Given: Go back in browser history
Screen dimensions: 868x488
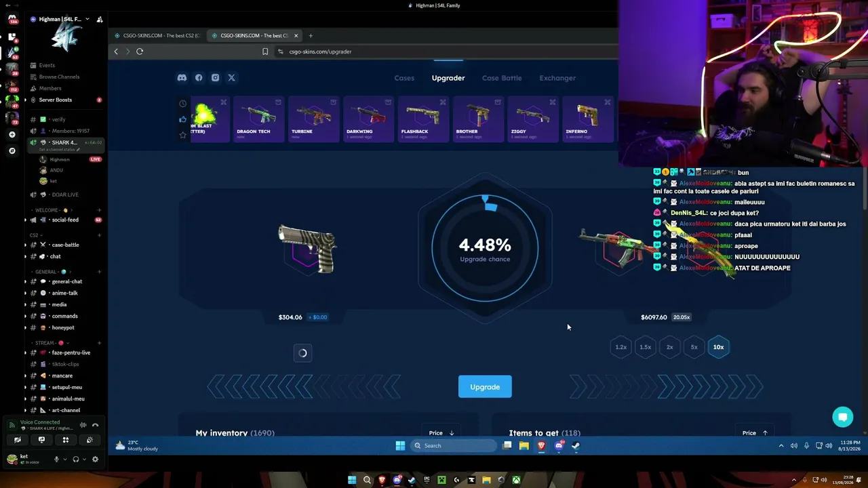Looking at the screenshot, I should [116, 52].
